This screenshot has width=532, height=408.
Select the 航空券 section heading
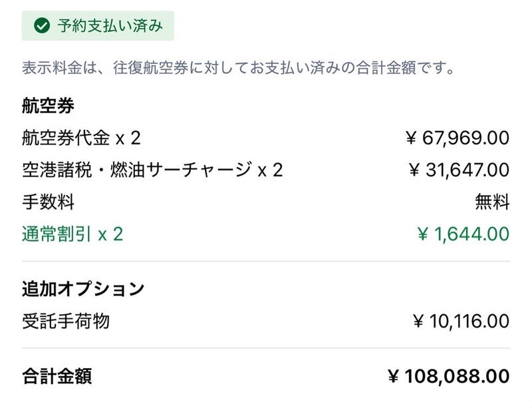pyautogui.click(x=48, y=105)
